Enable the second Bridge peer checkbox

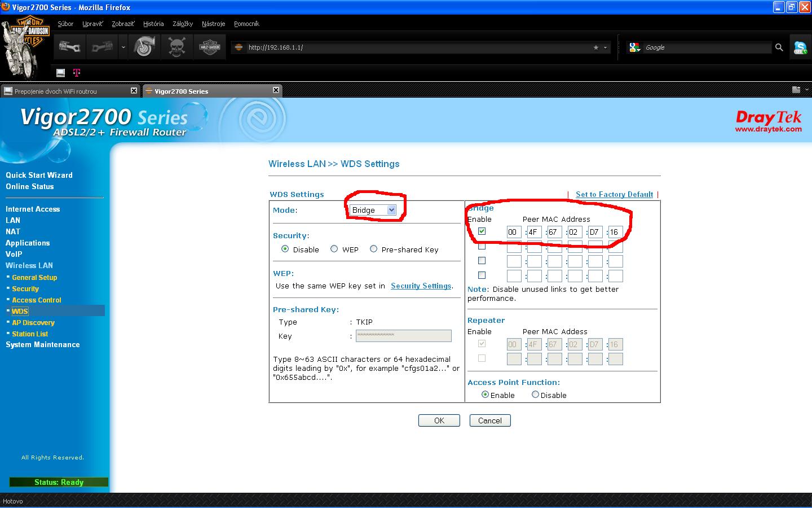click(x=482, y=246)
